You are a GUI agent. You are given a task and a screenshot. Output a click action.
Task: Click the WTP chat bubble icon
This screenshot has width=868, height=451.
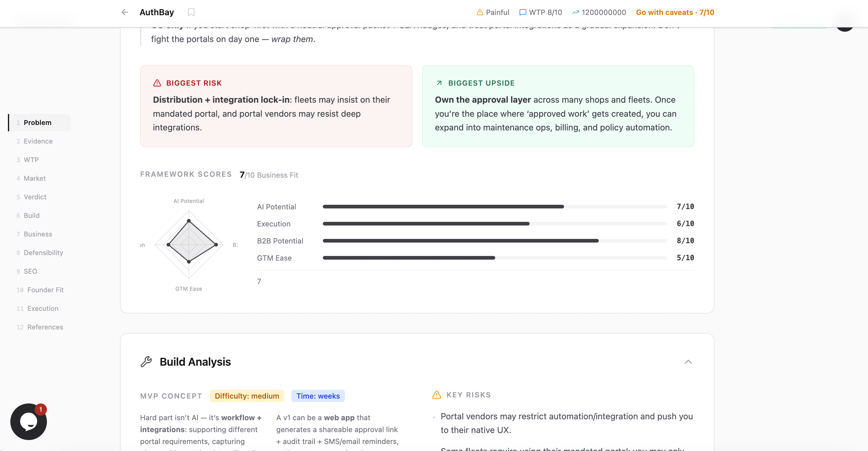tap(523, 12)
